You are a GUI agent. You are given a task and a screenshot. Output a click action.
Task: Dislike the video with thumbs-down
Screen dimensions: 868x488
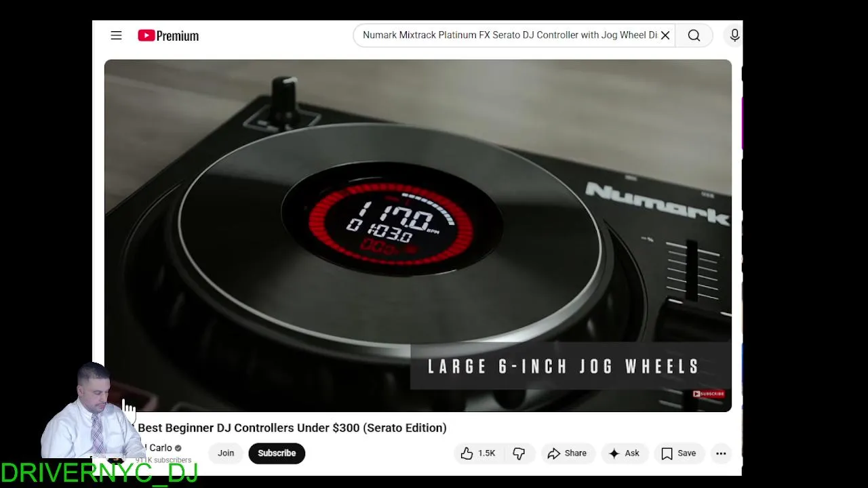[x=519, y=453]
